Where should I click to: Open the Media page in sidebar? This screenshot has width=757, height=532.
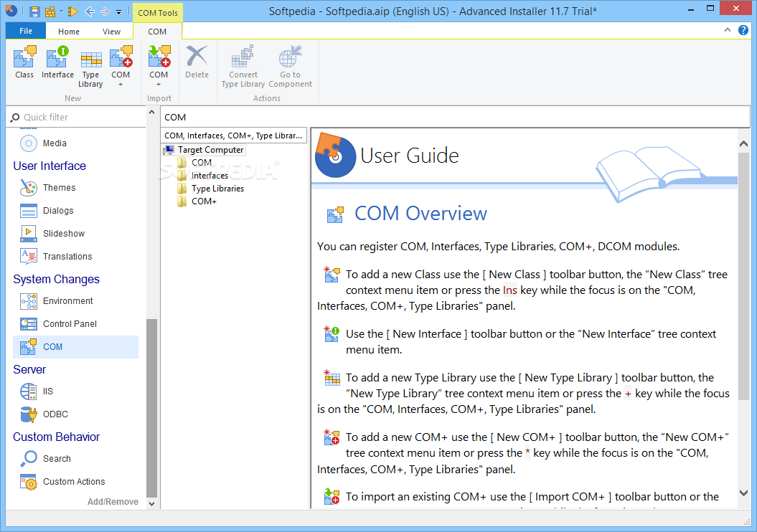click(55, 143)
